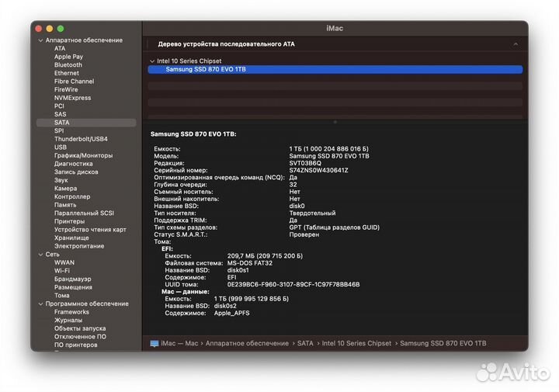
Task: Click the Твердотельный media type value
Action: tap(312, 213)
